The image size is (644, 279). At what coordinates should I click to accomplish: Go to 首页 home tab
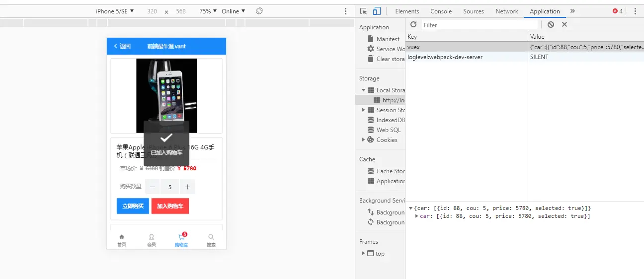point(122,240)
